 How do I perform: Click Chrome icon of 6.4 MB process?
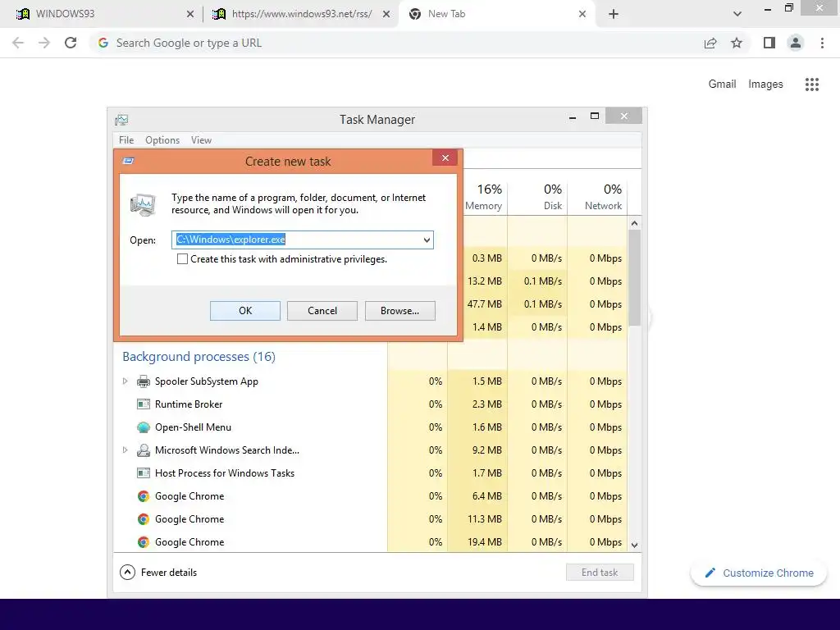point(143,496)
